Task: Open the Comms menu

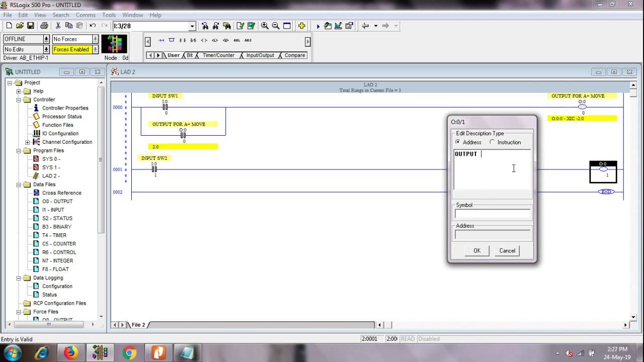Action: (x=86, y=15)
